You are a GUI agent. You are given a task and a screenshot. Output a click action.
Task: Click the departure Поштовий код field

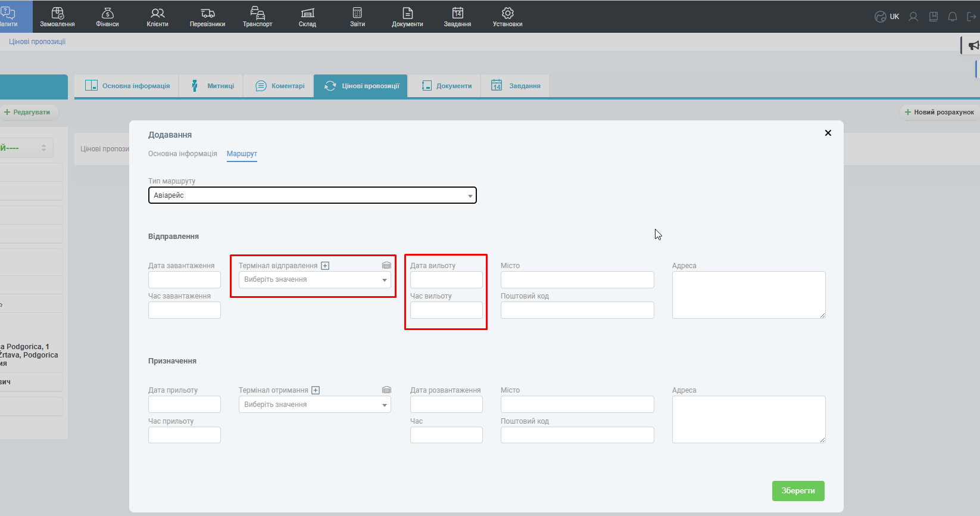[x=578, y=310]
